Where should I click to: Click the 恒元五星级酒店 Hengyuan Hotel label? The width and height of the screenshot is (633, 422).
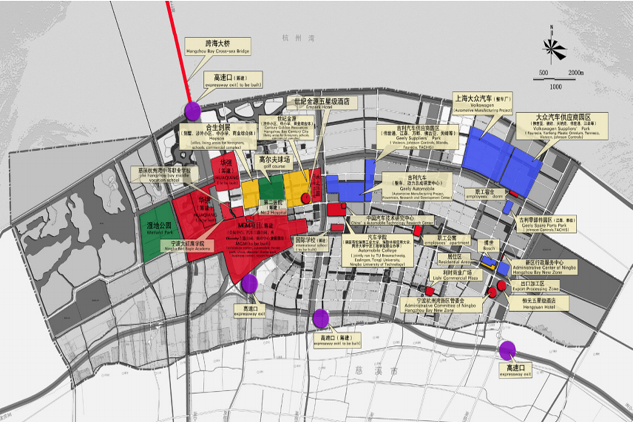[x=539, y=303]
